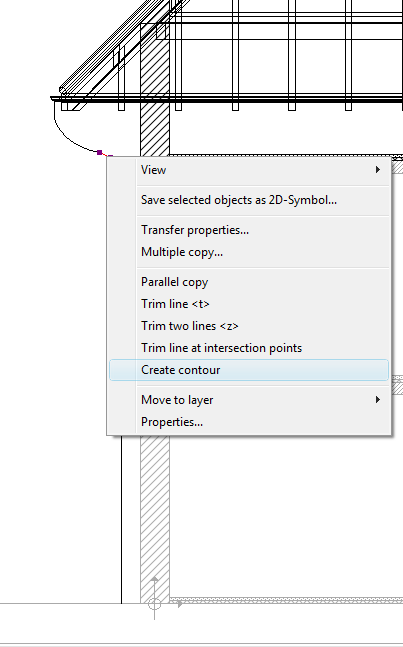Click the origin's rightward axis arrow
The height and width of the screenshot is (647, 403).
click(178, 604)
